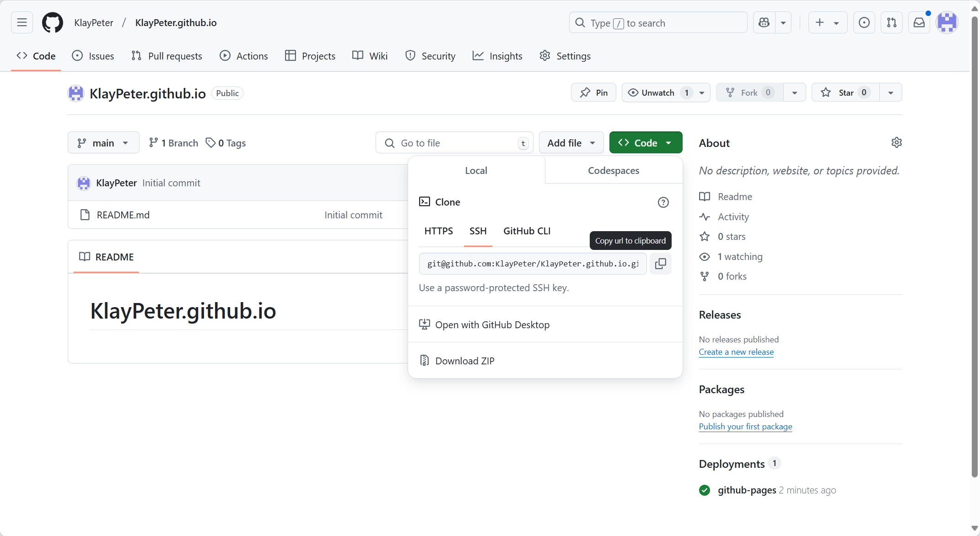The height and width of the screenshot is (536, 980).
Task: Click Download ZIP
Action: point(464,361)
